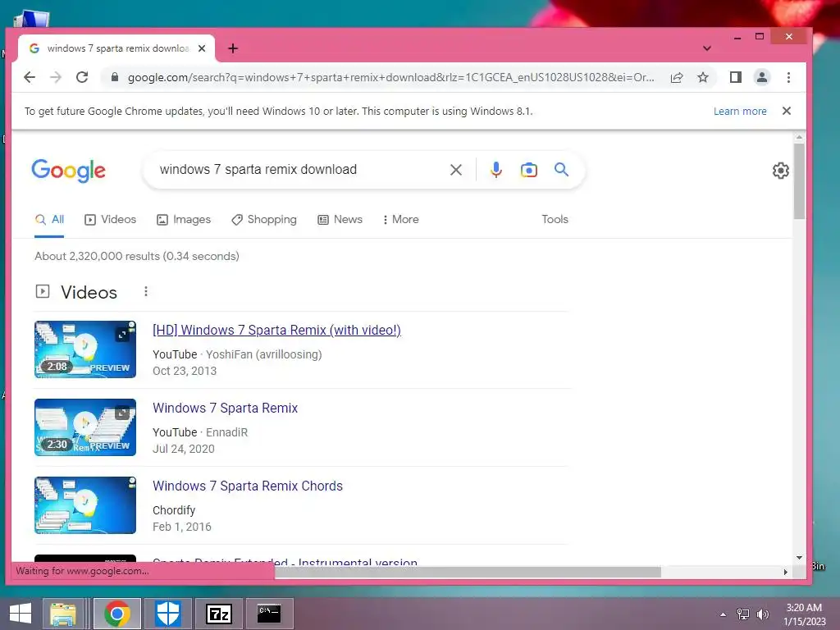Open 7-Zip from the taskbar
Screen dimensions: 840x630
(218, 614)
